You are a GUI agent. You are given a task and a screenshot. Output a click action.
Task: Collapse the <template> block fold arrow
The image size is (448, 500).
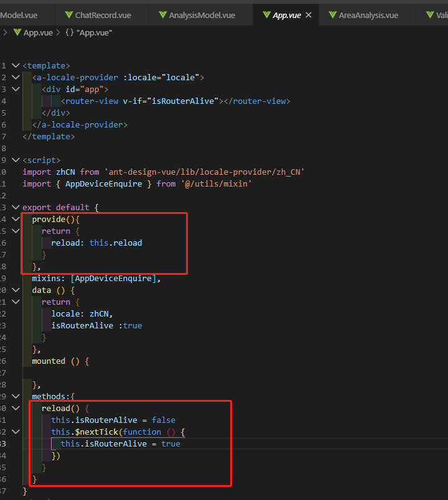[x=16, y=65]
